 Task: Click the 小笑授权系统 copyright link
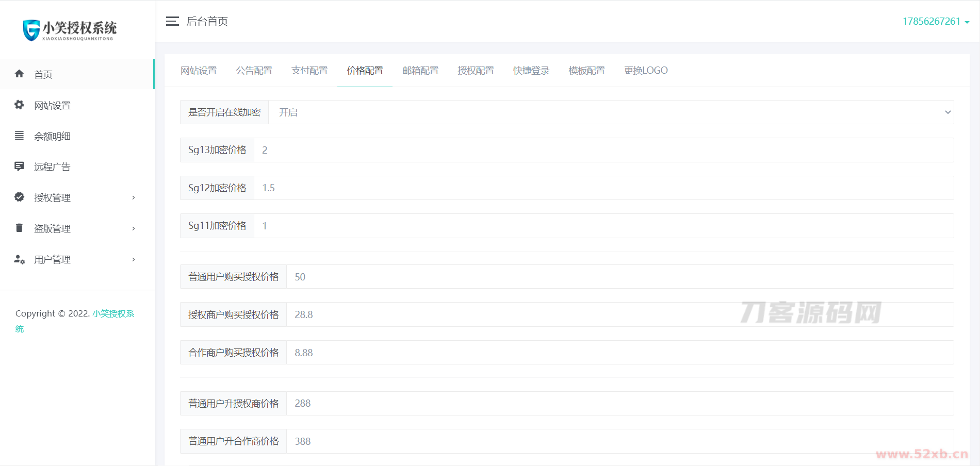(113, 313)
